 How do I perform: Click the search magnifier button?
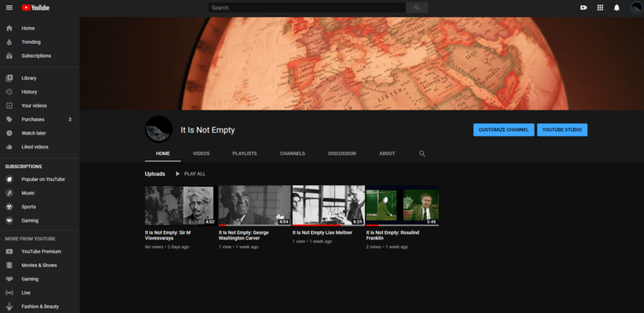(416, 8)
